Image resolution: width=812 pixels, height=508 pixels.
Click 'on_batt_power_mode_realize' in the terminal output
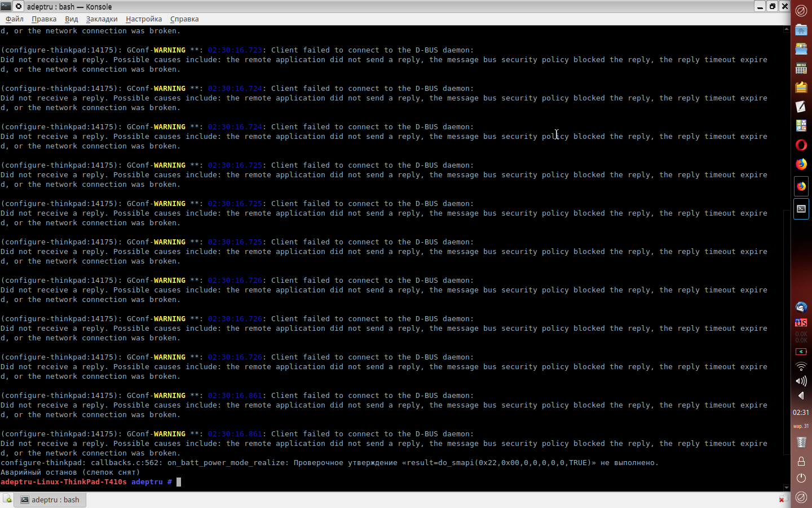tap(226, 463)
